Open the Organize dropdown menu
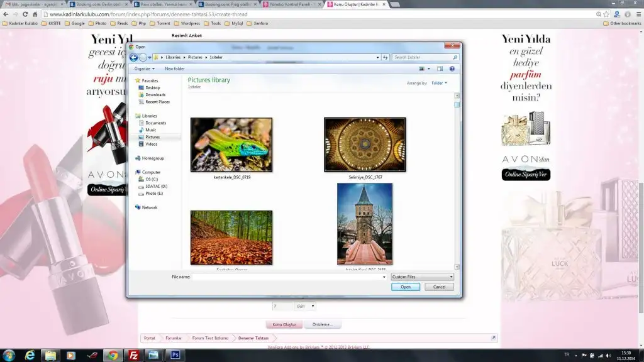This screenshot has height=362, width=644. point(144,69)
